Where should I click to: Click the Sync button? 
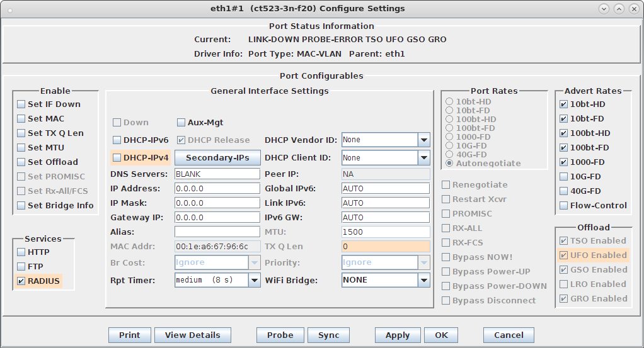tap(328, 335)
